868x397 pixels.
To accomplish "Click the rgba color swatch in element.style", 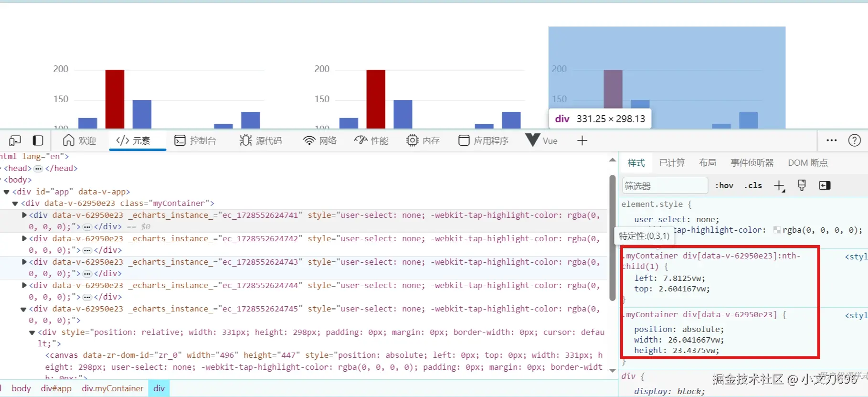I will (777, 230).
